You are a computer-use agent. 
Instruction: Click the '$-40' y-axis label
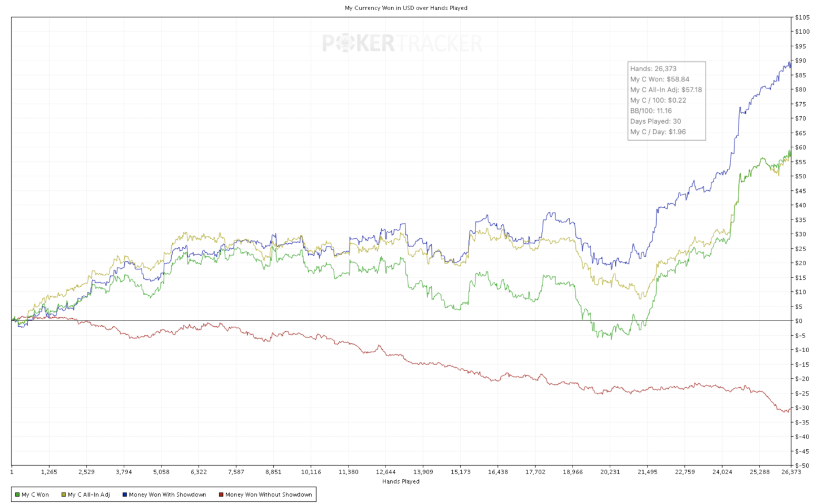(802, 437)
